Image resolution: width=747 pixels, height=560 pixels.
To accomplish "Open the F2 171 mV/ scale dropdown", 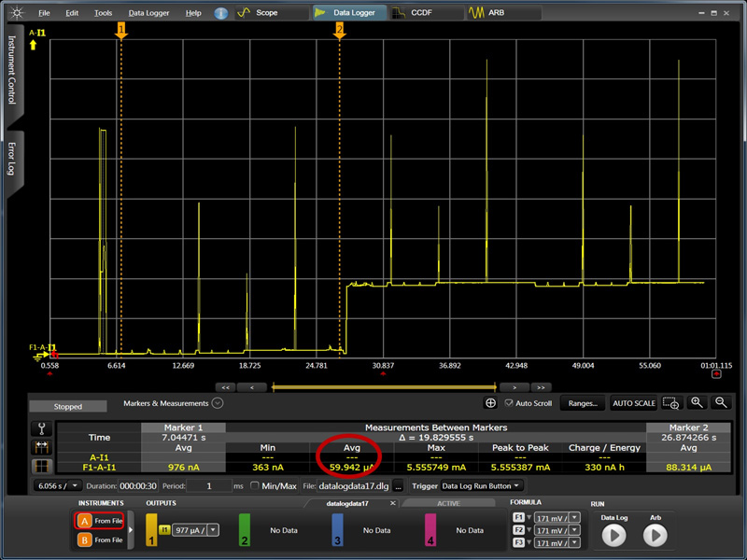I will [574, 530].
